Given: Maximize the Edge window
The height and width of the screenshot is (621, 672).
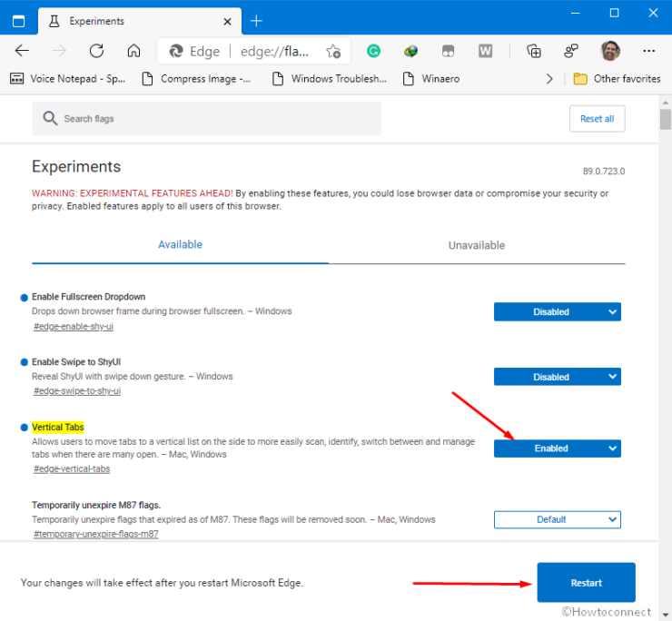Looking at the screenshot, I should click(x=614, y=14).
